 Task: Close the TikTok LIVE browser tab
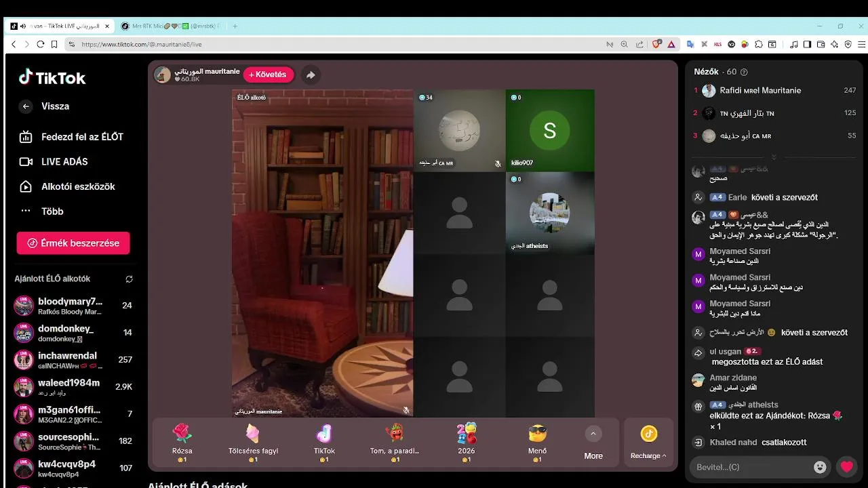point(107,26)
